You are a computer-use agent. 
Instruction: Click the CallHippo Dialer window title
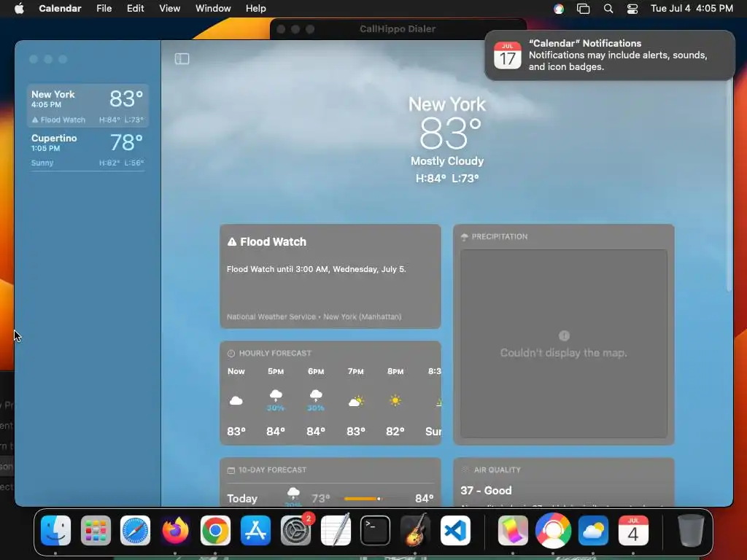(398, 29)
